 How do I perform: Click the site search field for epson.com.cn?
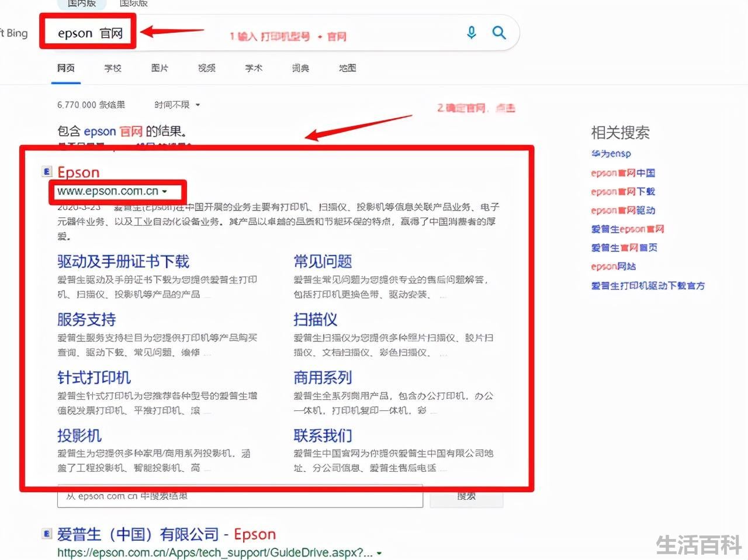[240, 496]
